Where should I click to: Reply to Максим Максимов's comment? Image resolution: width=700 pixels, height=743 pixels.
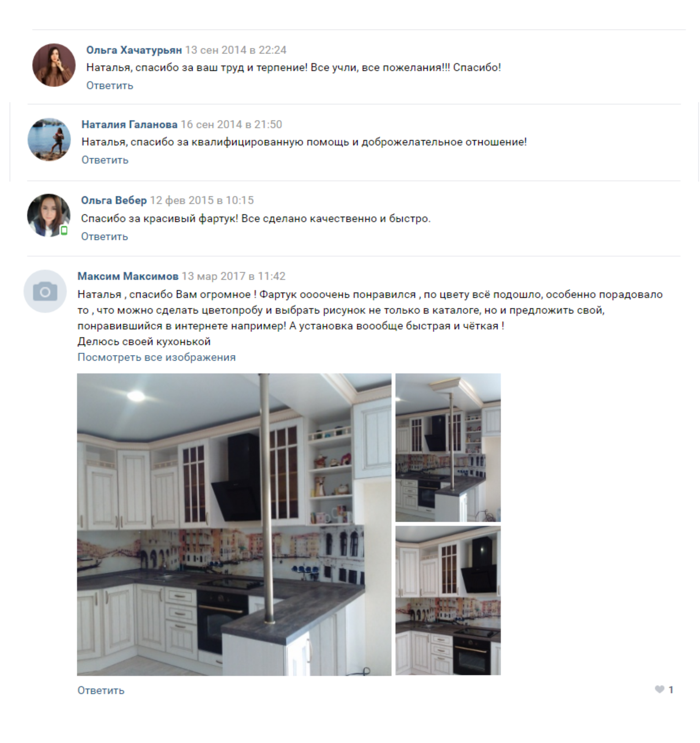click(x=100, y=690)
